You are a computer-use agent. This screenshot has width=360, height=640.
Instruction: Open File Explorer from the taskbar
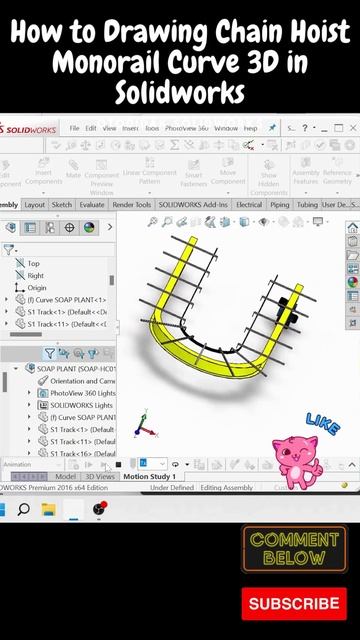pos(49,509)
